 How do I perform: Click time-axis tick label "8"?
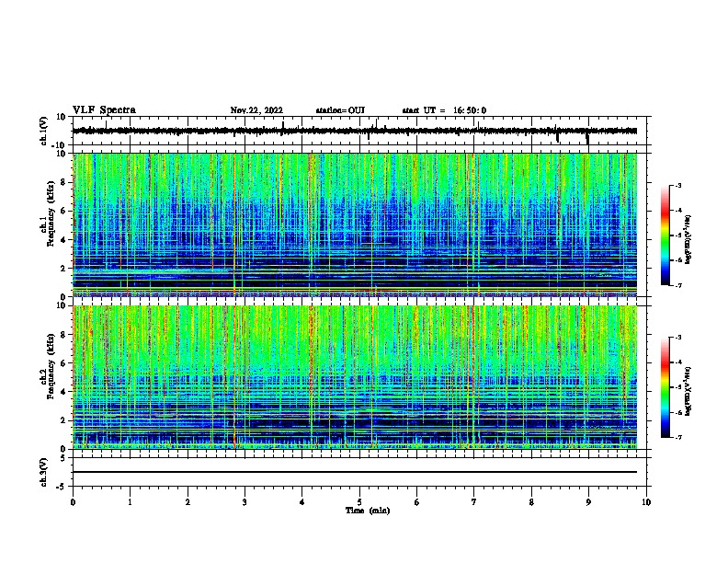[x=531, y=502]
